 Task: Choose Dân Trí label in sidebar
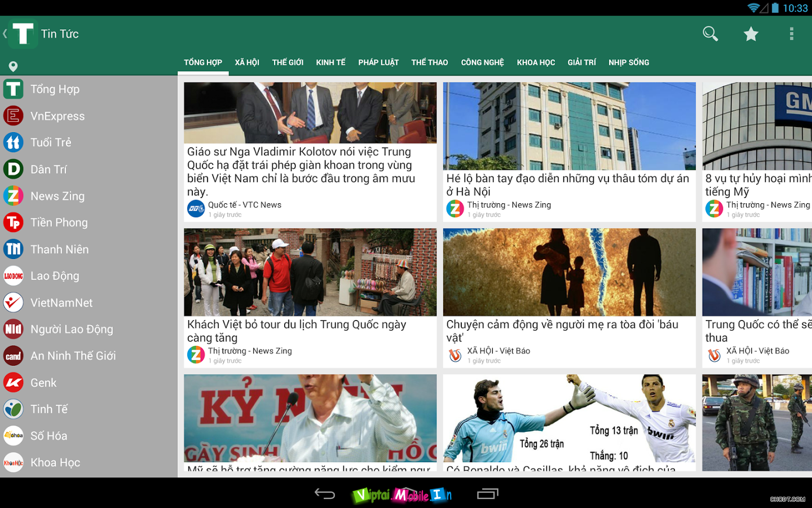(48, 169)
